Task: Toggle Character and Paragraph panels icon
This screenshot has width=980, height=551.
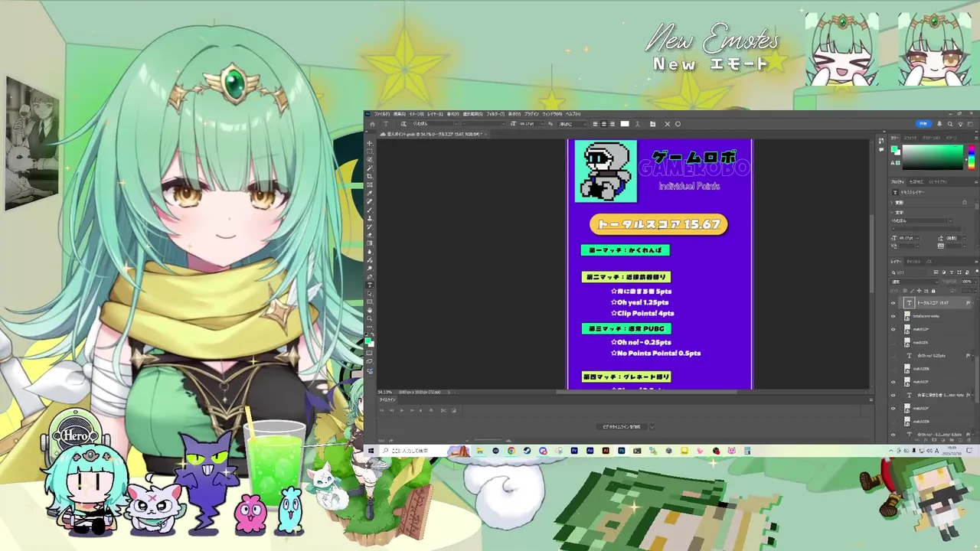Action: pyautogui.click(x=652, y=124)
